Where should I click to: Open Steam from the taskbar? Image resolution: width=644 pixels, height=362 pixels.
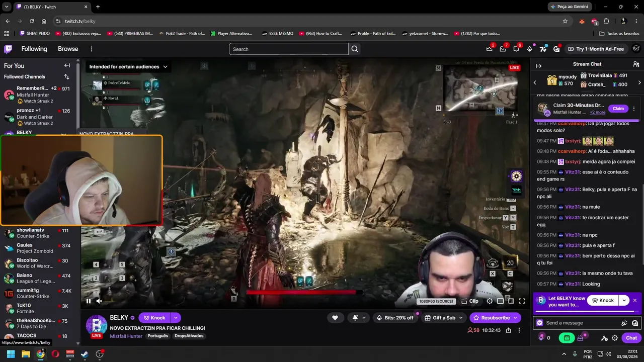click(85, 354)
